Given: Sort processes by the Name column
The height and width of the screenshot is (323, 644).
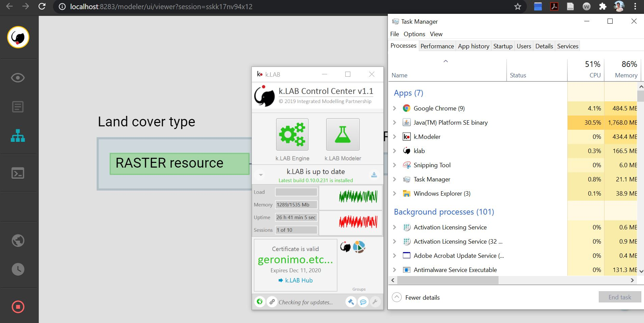Looking at the screenshot, I should (x=447, y=70).
